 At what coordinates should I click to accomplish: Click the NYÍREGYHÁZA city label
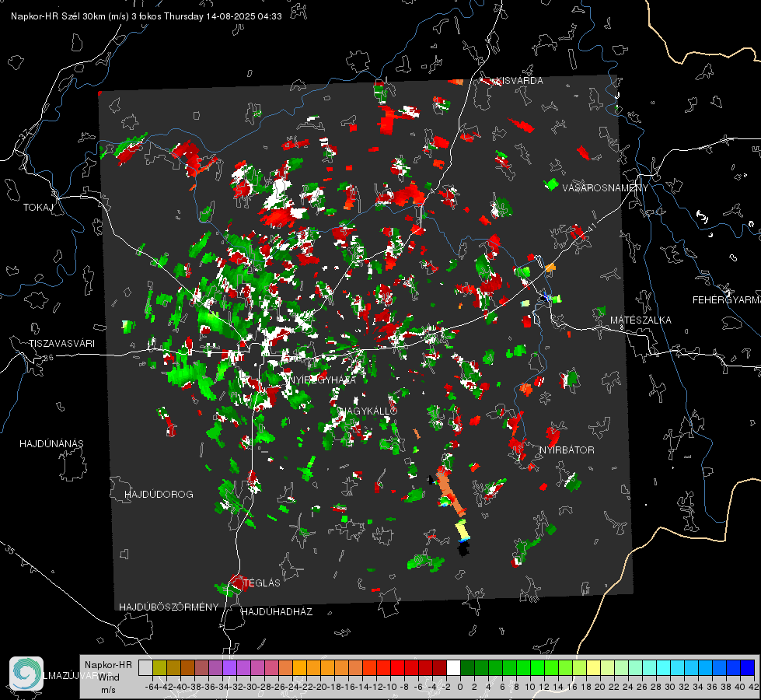click(x=323, y=380)
